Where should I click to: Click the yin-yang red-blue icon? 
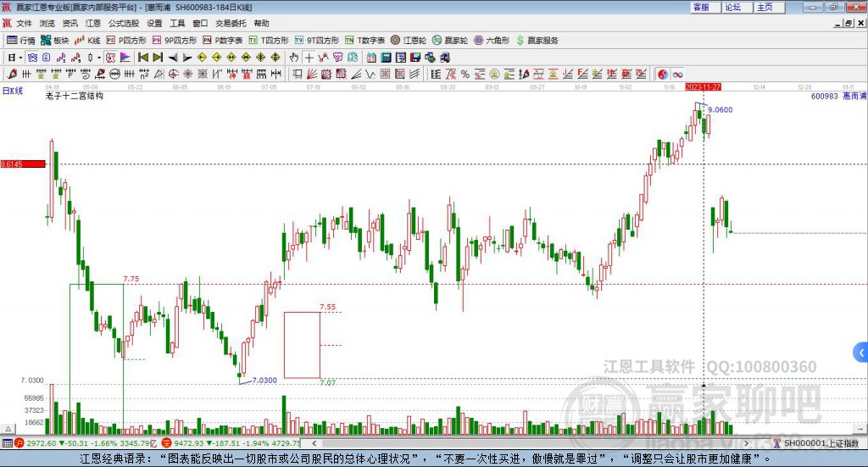pos(662,74)
